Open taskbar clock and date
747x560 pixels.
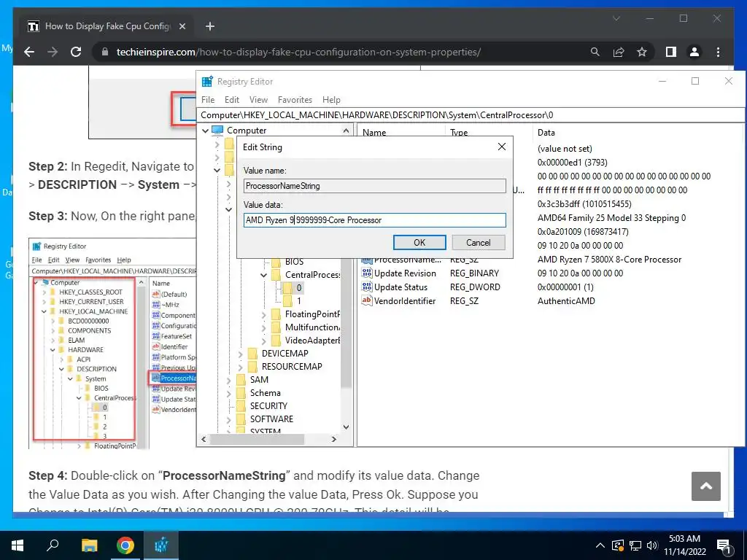click(684, 545)
